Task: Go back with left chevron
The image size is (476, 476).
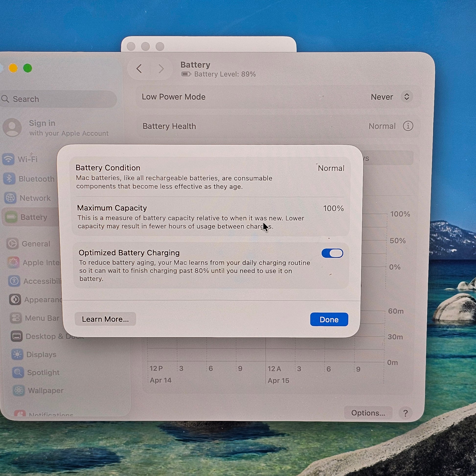Action: 139,69
